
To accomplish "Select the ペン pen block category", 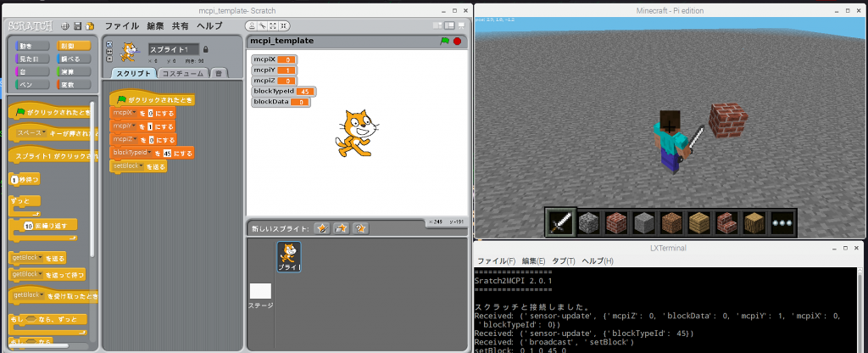I will click(x=33, y=85).
